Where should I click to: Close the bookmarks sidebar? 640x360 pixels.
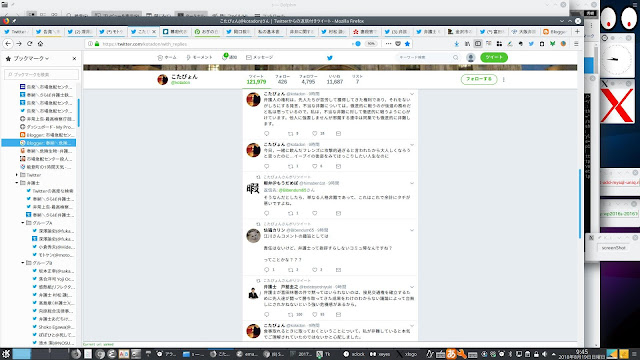(74, 58)
